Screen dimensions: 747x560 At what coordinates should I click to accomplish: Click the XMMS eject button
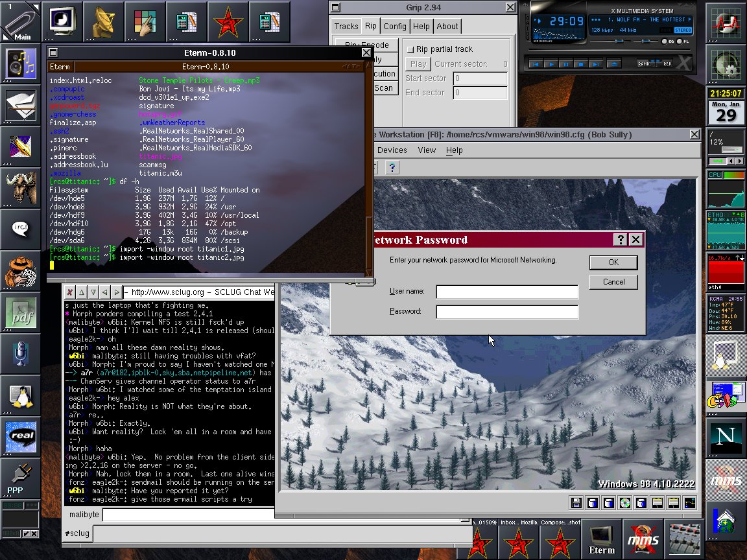tap(614, 64)
